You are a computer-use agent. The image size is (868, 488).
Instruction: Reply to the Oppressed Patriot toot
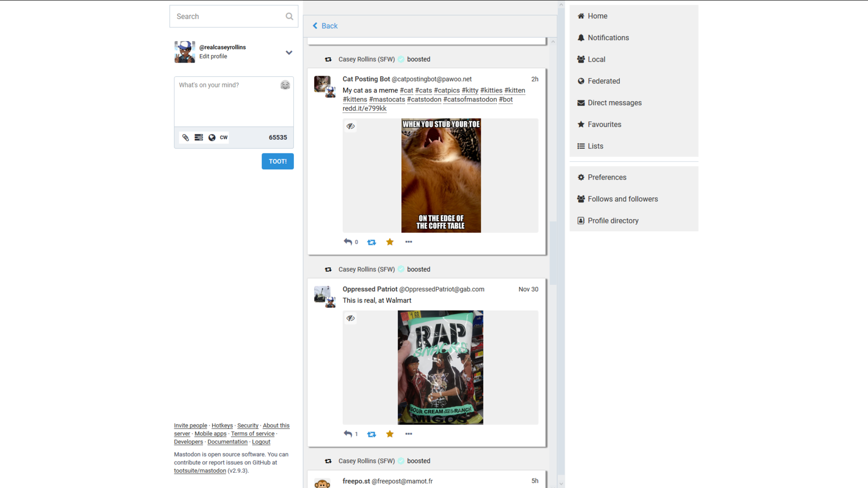[x=348, y=434]
